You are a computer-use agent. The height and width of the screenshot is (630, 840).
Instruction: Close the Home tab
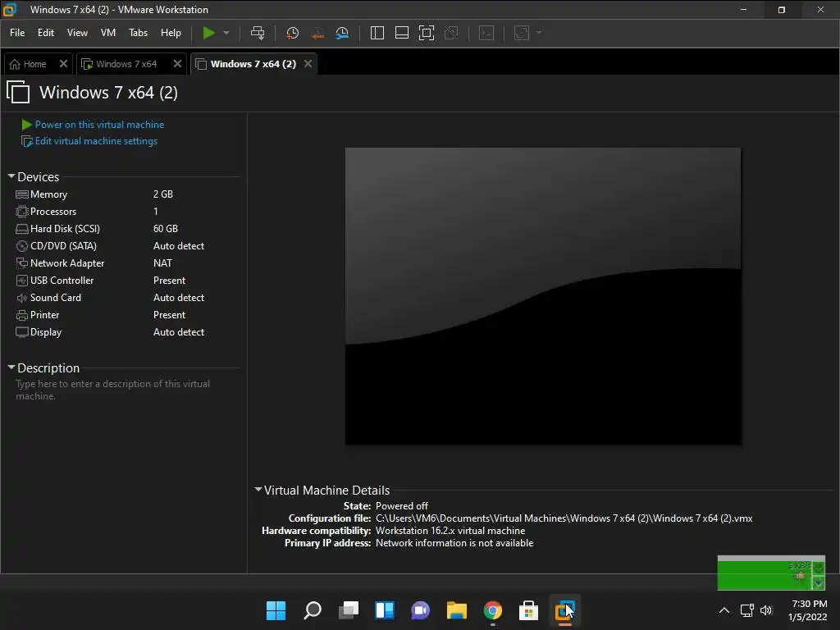[x=63, y=64]
